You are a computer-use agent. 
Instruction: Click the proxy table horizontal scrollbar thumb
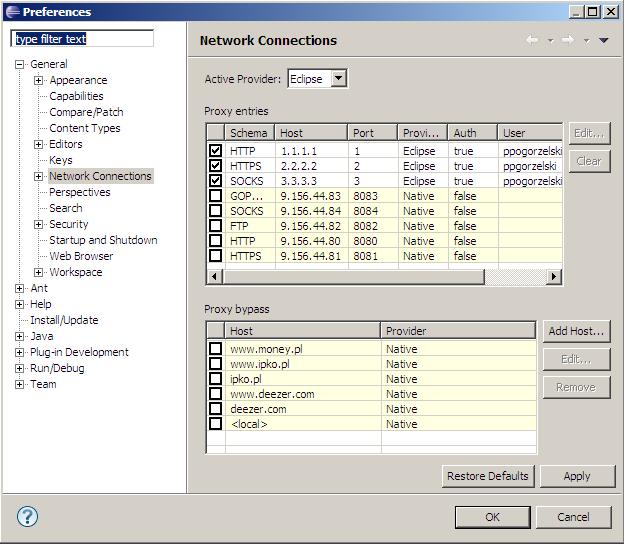point(354,276)
